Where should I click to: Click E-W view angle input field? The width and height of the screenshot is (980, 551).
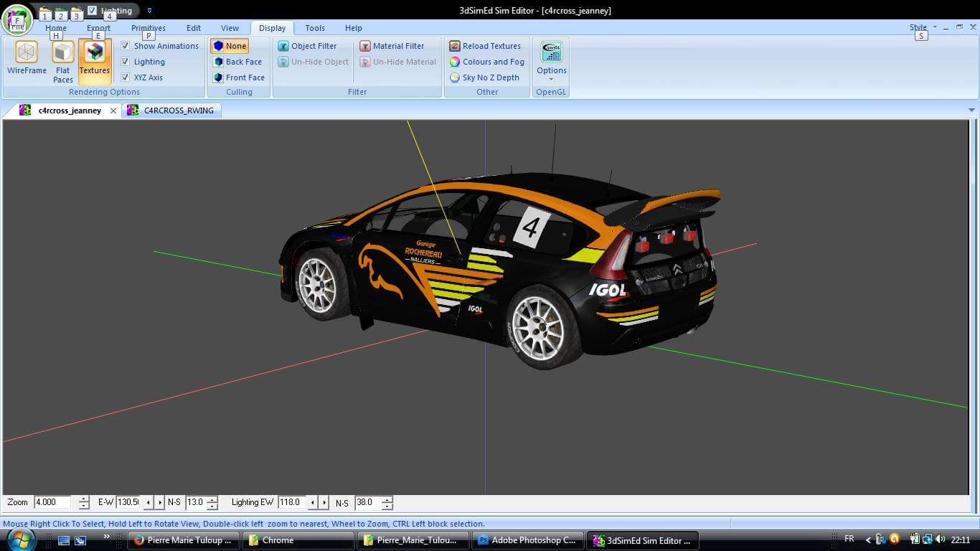(x=128, y=503)
